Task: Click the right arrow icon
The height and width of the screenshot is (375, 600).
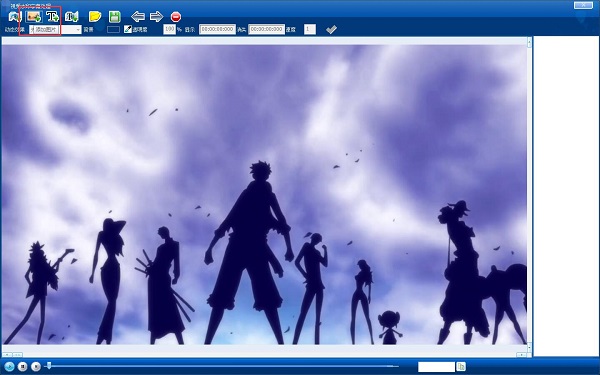Action: [x=157, y=16]
